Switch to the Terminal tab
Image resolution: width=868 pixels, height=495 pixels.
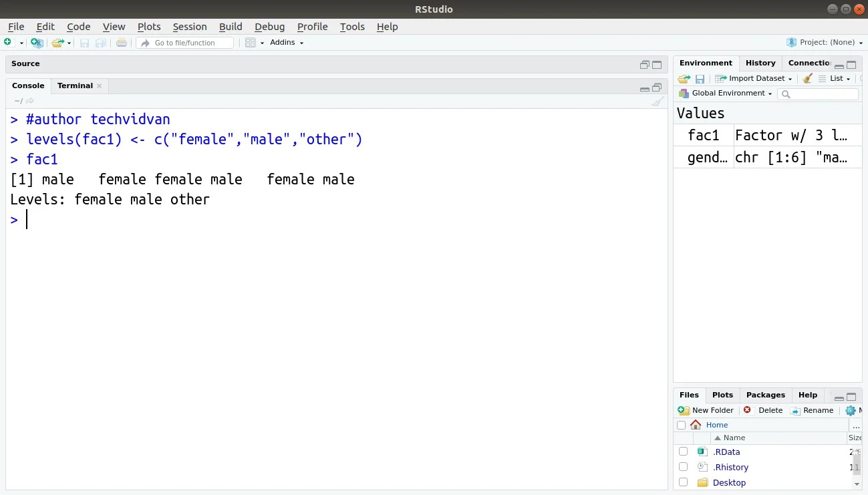[x=75, y=86]
